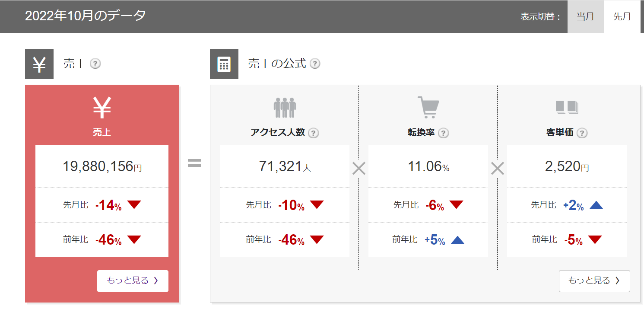Click the receipts icon above 客単価

[x=567, y=107]
